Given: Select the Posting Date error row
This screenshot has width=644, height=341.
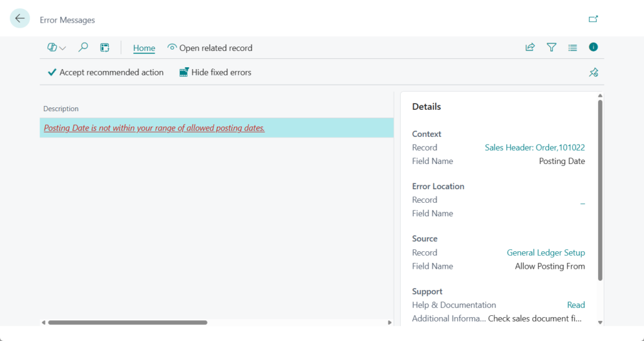Looking at the screenshot, I should [x=154, y=128].
